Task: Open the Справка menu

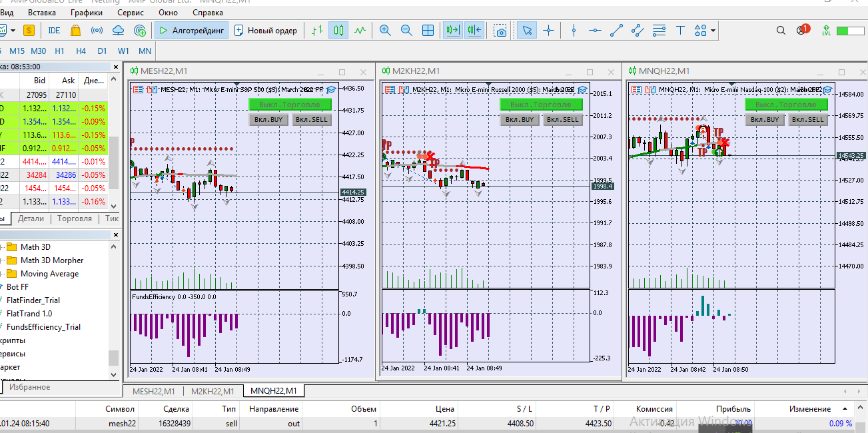Action: point(208,13)
